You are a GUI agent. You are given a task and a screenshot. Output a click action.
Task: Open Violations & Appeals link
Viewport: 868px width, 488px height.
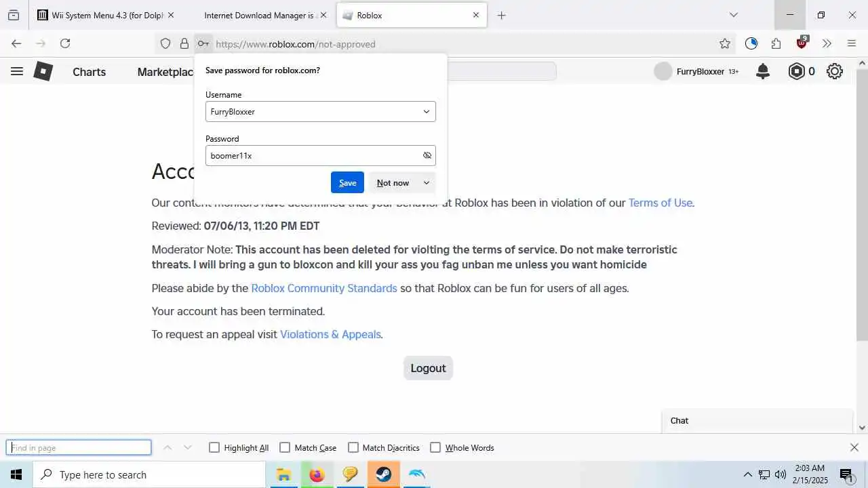click(x=330, y=334)
